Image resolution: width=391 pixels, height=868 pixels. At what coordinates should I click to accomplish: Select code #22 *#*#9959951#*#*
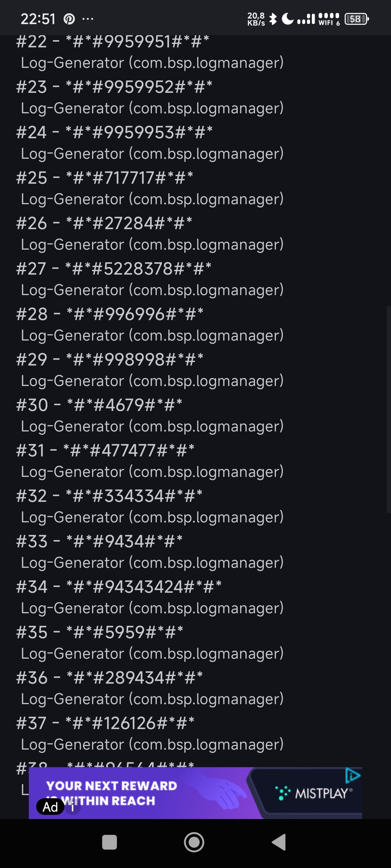(x=113, y=42)
